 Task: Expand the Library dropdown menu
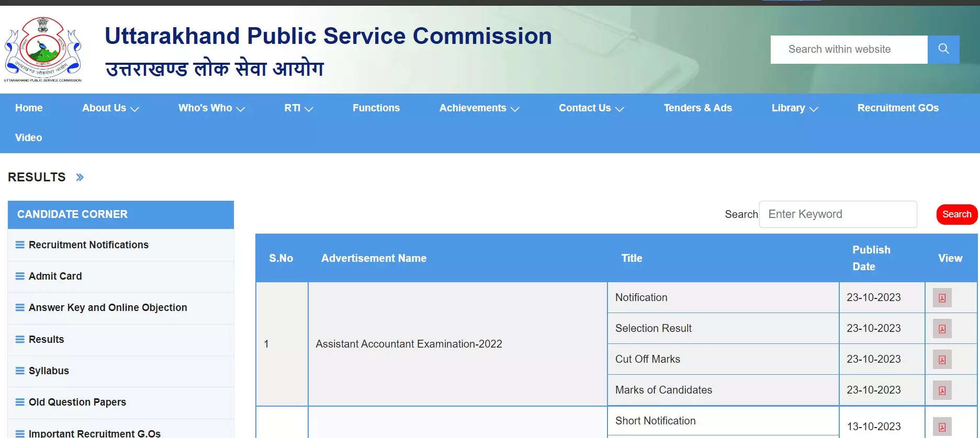coord(794,108)
